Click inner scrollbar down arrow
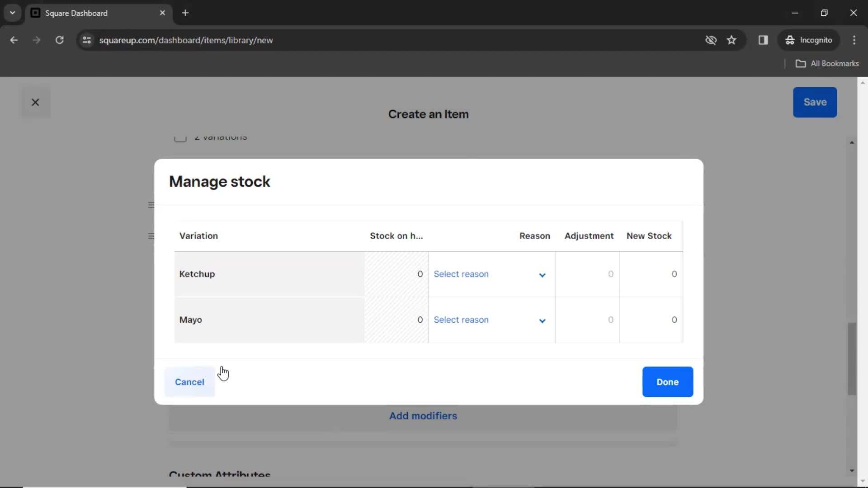 click(852, 471)
